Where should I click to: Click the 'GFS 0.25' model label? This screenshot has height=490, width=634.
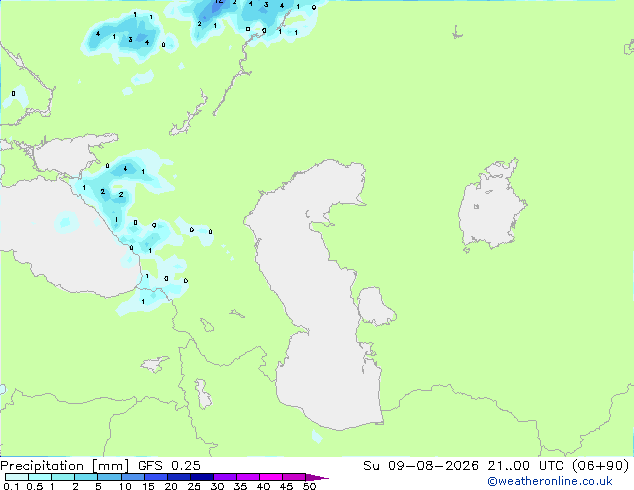pyautogui.click(x=169, y=466)
